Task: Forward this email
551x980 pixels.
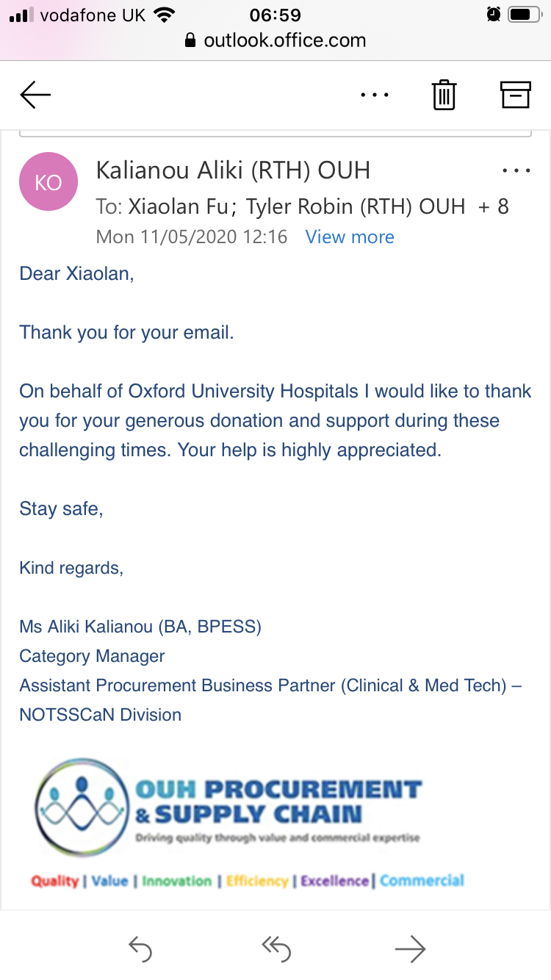Action: point(410,948)
